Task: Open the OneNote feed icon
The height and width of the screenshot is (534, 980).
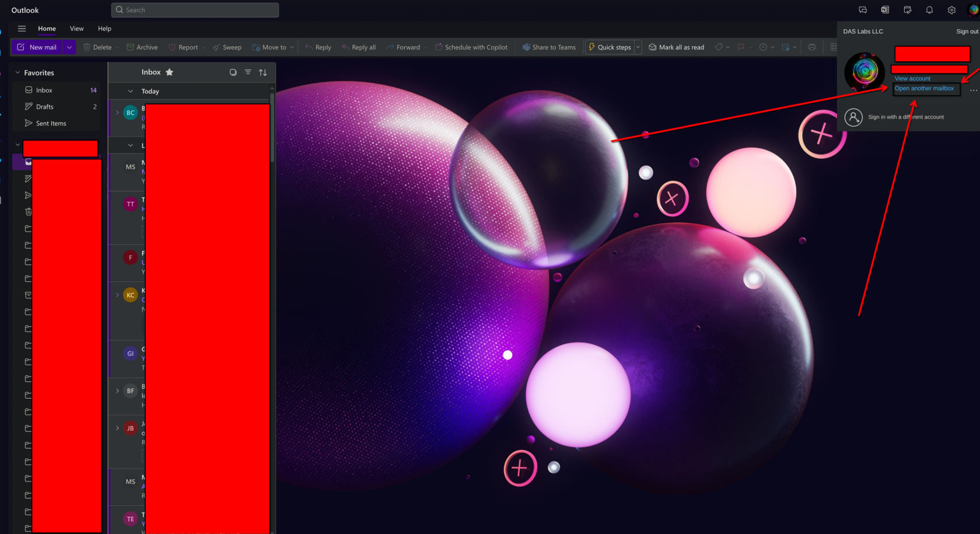Action: (x=885, y=10)
